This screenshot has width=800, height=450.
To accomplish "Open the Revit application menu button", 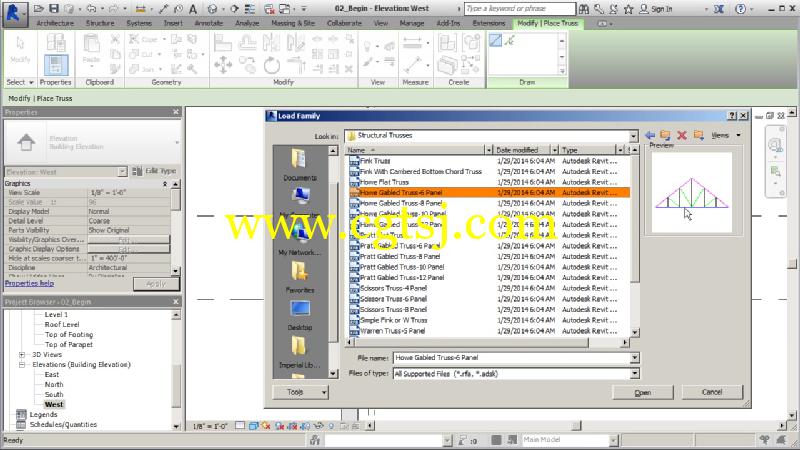I will click(x=14, y=13).
